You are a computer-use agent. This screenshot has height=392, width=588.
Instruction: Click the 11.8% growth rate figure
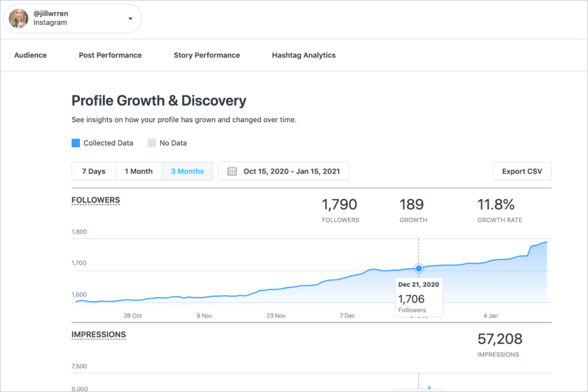(x=496, y=204)
